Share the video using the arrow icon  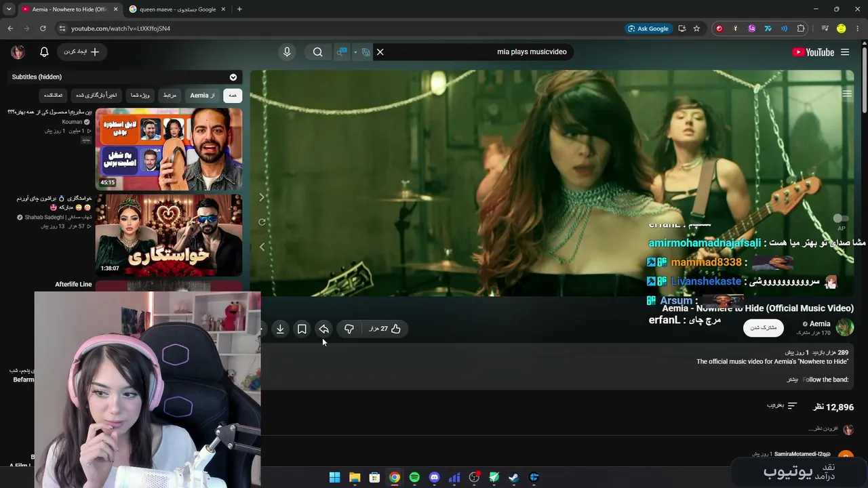click(x=324, y=329)
